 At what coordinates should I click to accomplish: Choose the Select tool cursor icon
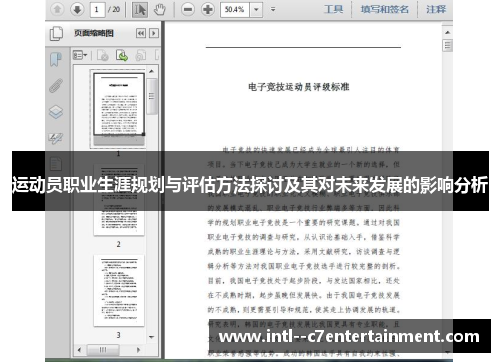point(140,9)
